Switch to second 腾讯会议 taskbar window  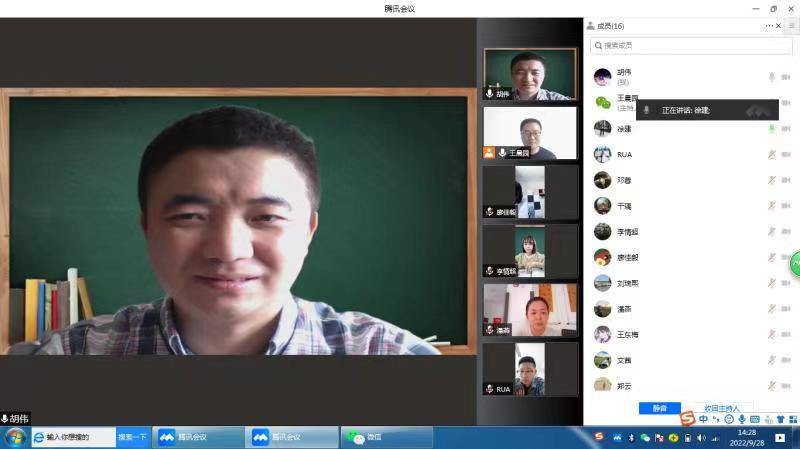tap(292, 437)
